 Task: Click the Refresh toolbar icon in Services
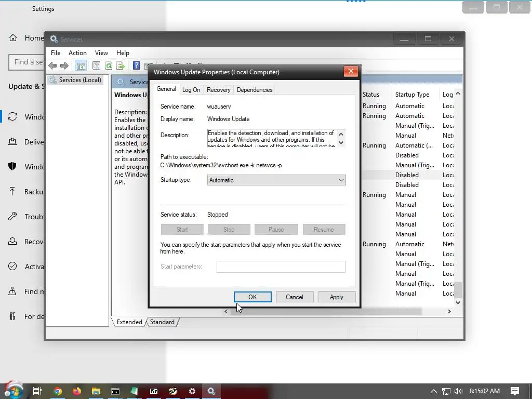click(109, 65)
